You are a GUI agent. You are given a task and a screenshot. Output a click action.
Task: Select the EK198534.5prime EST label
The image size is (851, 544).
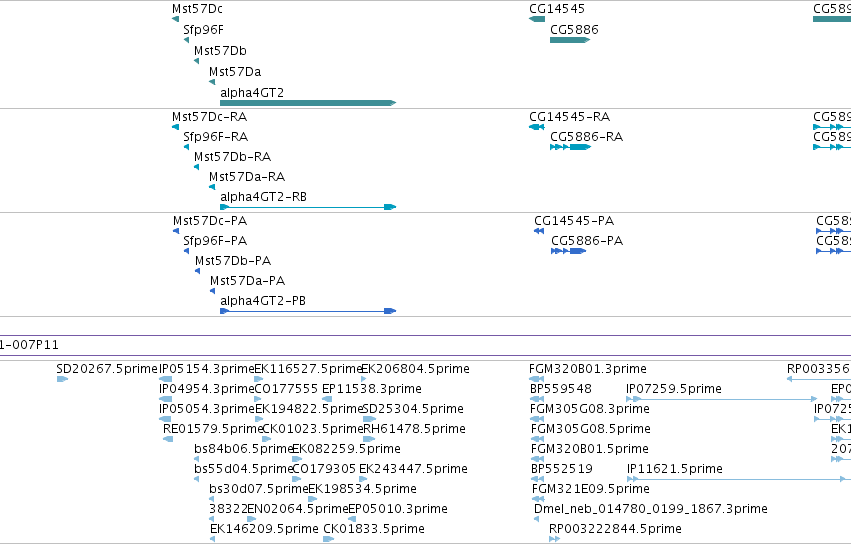coord(362,489)
